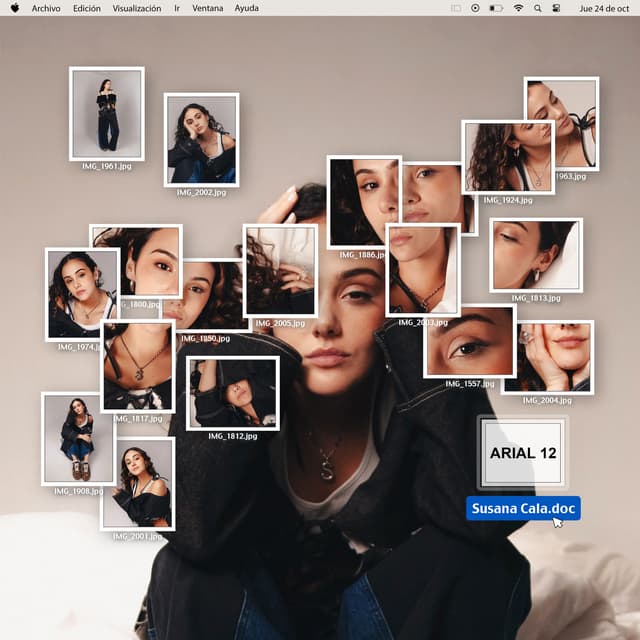Select the IMG_1557.jpg eye close-up thumbnail
The image size is (640, 640).
pos(469,341)
